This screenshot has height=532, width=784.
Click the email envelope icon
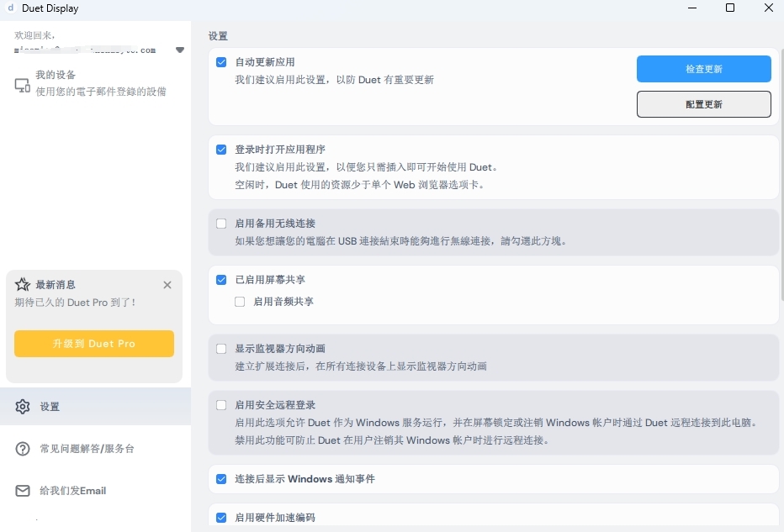click(x=23, y=491)
